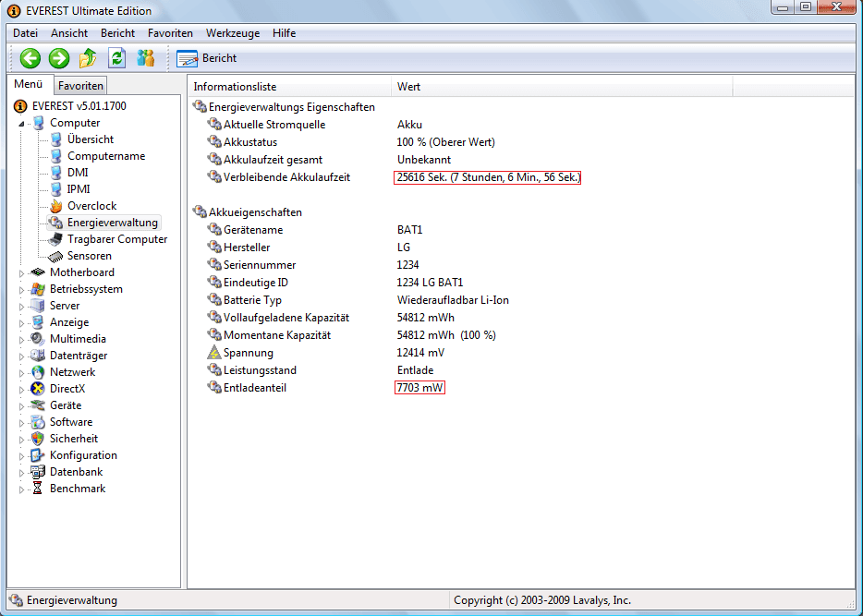Click the 12414 mV voltage value

pyautogui.click(x=420, y=353)
